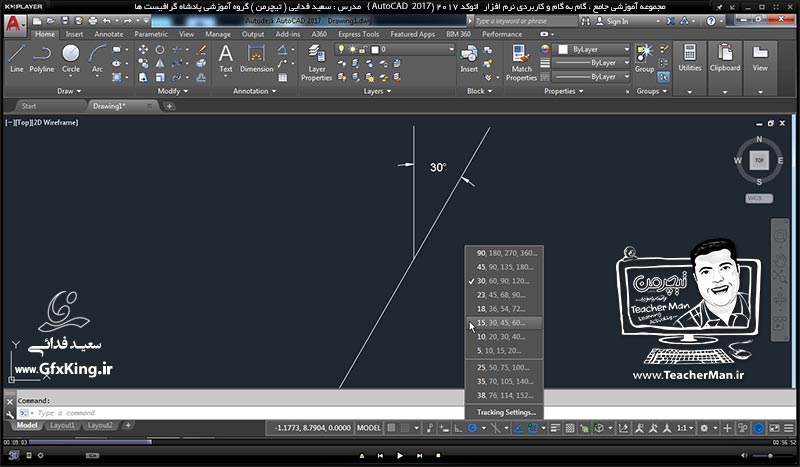Open the annotation scale 1:1 dropdown
This screenshot has width=800, height=467.
(685, 428)
